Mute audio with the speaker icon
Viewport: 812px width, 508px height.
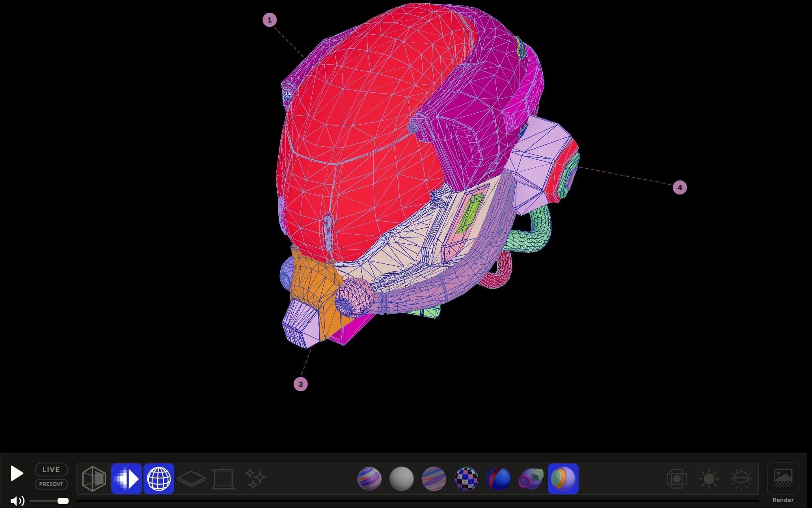[x=17, y=501]
